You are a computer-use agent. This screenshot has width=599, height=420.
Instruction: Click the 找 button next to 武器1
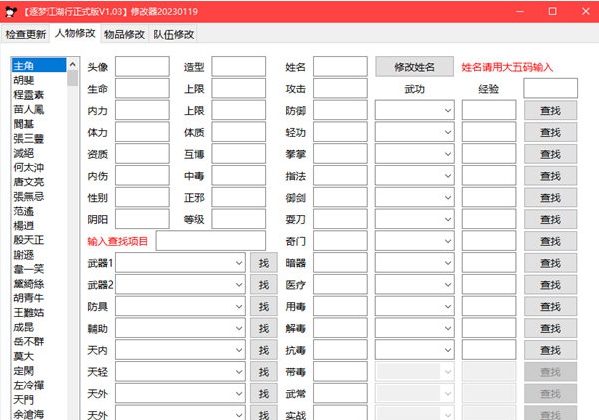(264, 263)
